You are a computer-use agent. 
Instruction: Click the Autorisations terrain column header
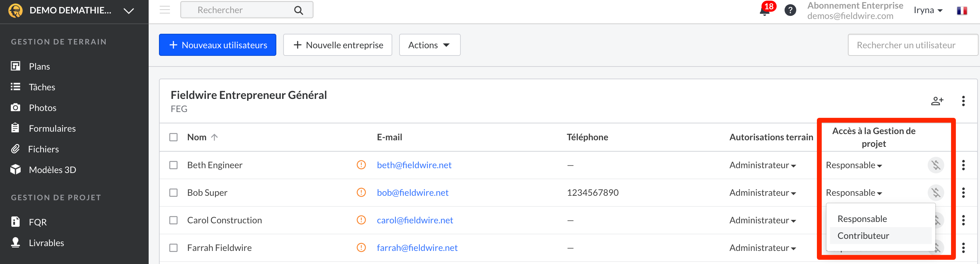[771, 137]
